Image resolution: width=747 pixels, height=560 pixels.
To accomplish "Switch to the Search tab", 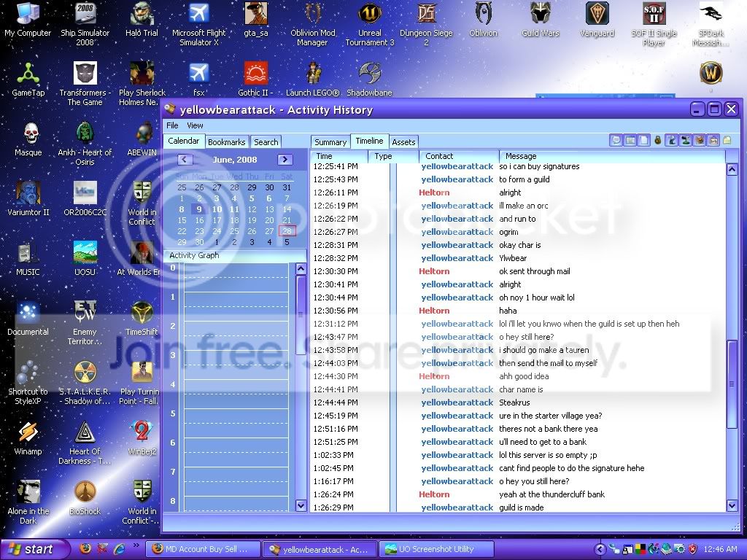I will pyautogui.click(x=266, y=142).
